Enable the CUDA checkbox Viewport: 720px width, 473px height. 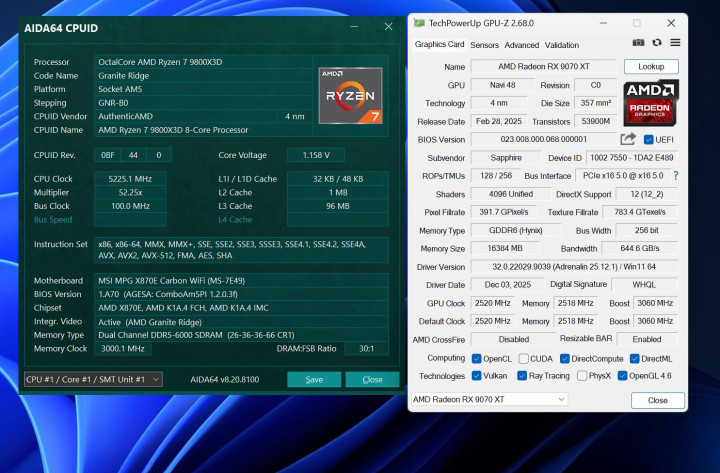pos(522,358)
